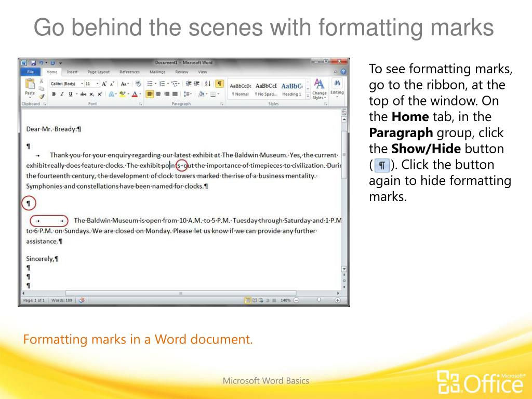
Task: Click the Words: 109 count
Action: point(62,300)
